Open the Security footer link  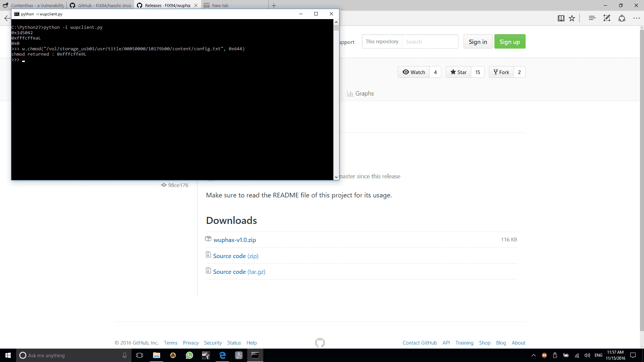click(x=213, y=343)
